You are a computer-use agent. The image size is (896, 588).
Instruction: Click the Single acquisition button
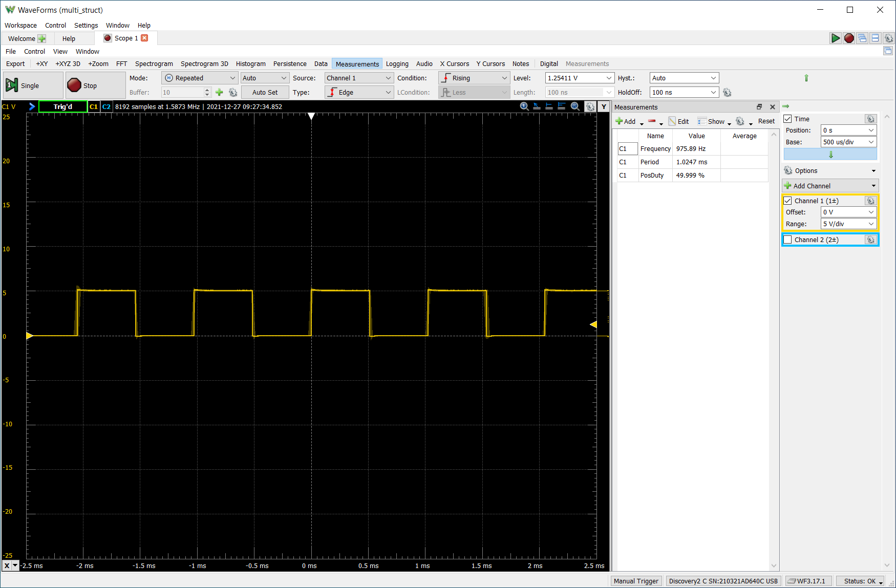33,85
